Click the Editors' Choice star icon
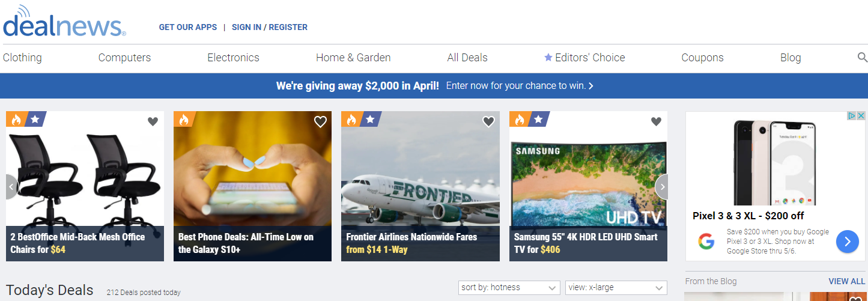868x301 pixels. coord(548,58)
